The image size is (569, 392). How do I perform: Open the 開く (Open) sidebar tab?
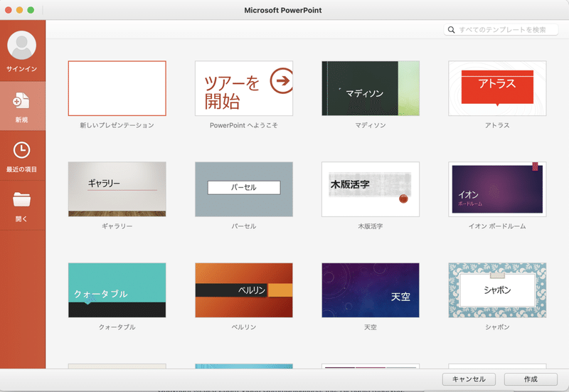click(x=23, y=206)
